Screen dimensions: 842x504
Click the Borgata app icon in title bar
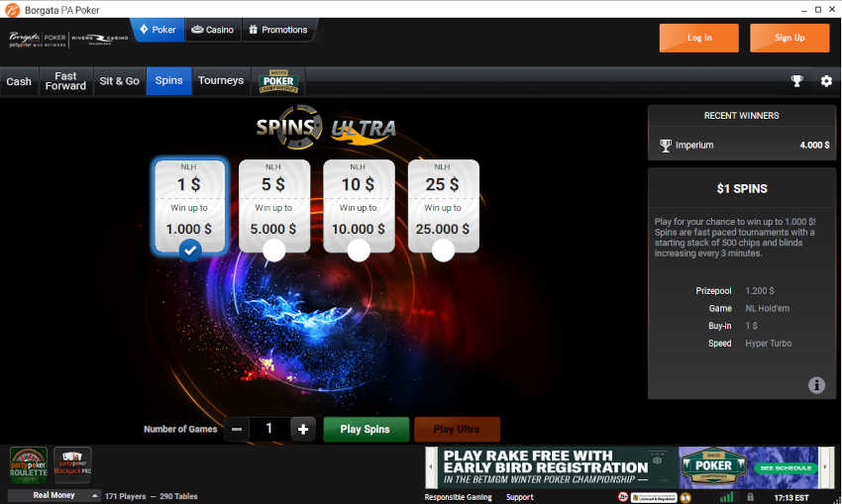tap(12, 10)
